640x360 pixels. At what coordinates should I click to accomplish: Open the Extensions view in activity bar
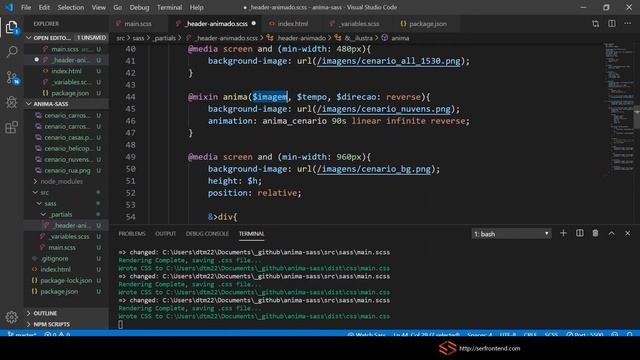click(12, 127)
